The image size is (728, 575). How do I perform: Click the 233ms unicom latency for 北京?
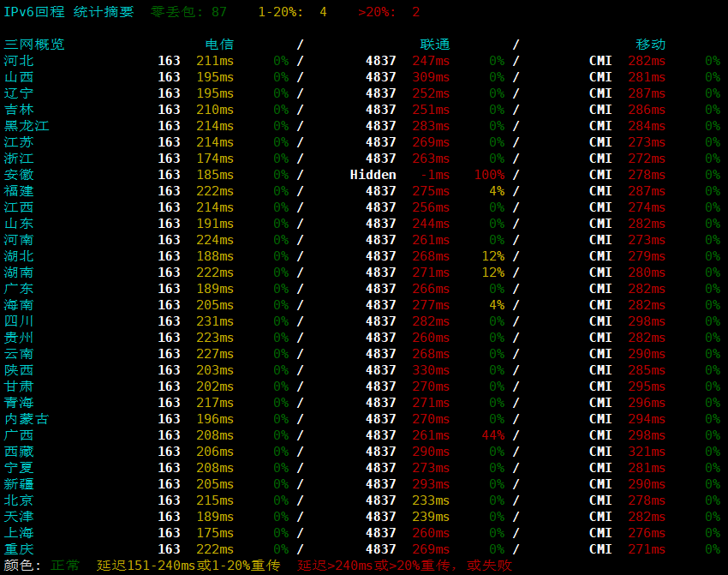(x=431, y=500)
